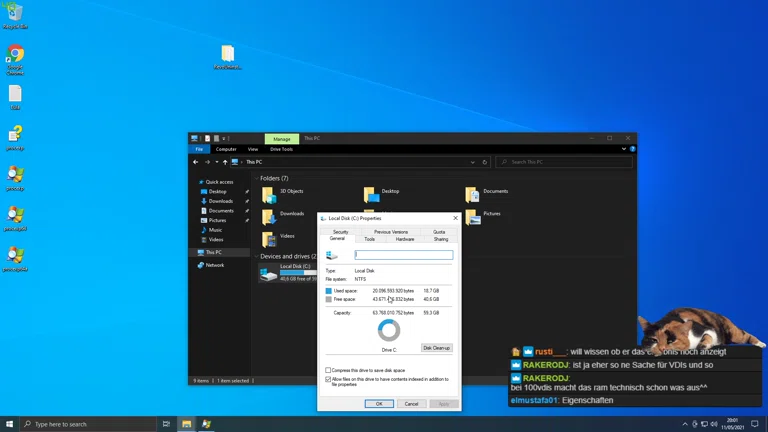The height and width of the screenshot is (432, 768).
Task: Open File Explorer help icon
Action: (632, 149)
